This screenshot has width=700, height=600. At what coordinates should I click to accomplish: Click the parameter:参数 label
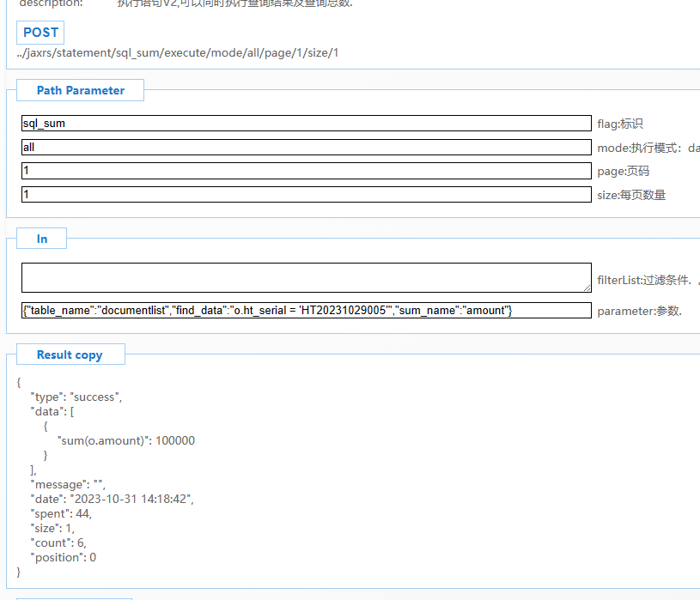[x=639, y=311]
